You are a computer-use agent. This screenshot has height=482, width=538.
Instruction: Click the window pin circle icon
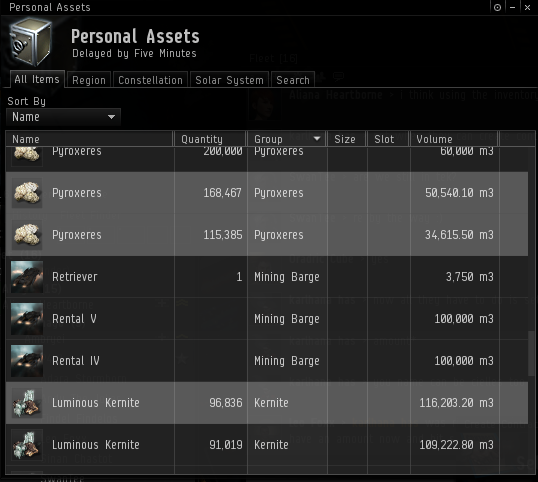point(497,8)
